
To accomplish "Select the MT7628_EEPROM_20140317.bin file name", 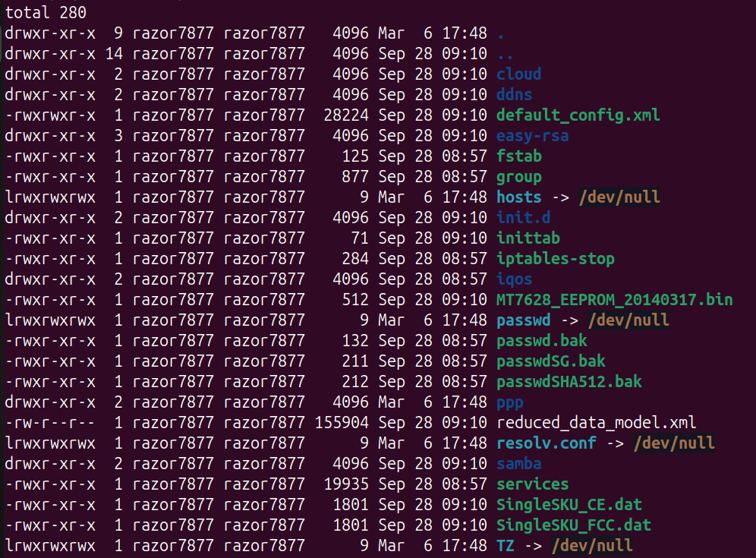I will [614, 300].
